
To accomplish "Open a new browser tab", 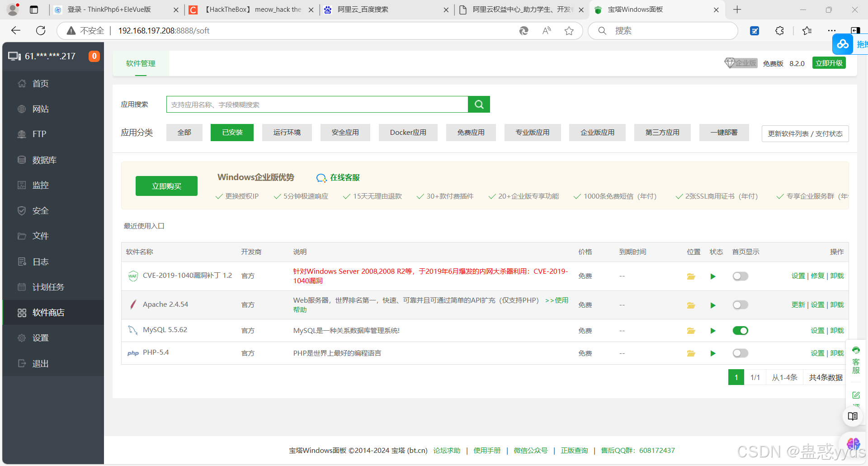I will pyautogui.click(x=737, y=10).
